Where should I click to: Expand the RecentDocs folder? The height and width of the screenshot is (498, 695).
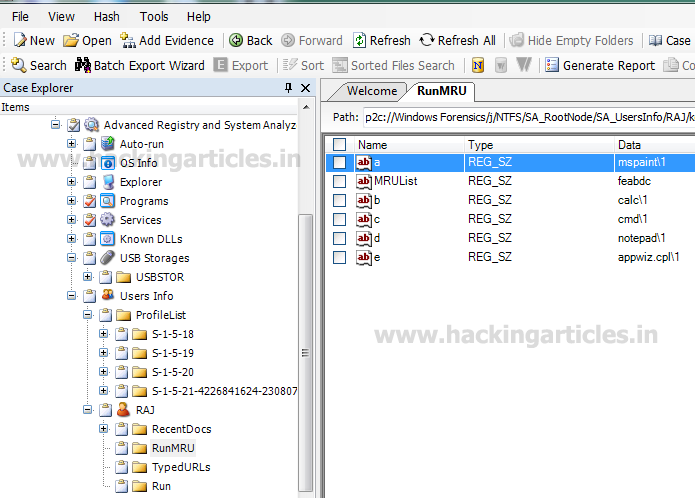(x=104, y=428)
